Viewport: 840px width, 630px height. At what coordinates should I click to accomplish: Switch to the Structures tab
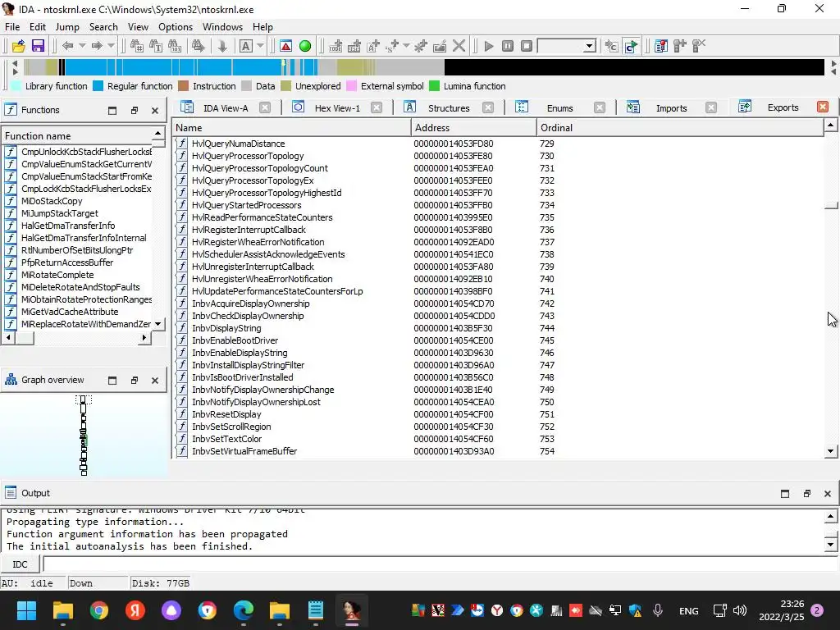tap(449, 108)
